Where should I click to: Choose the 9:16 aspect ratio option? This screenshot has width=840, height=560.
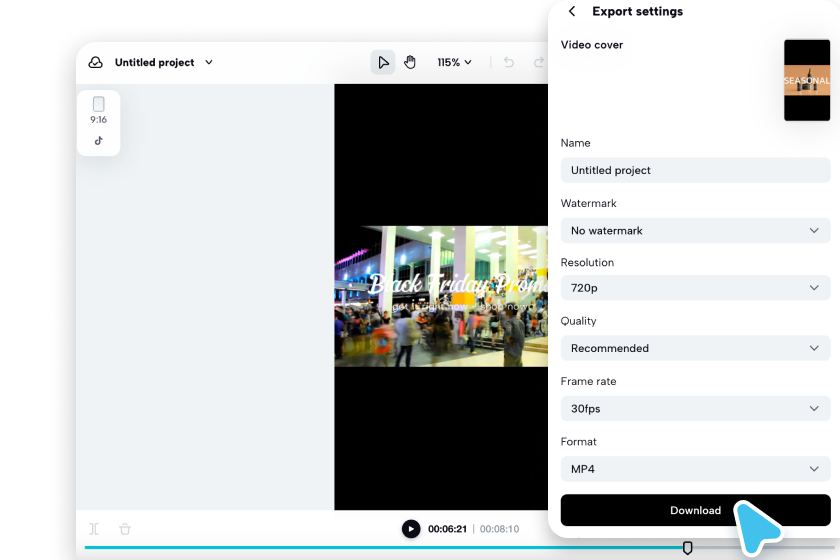click(x=99, y=110)
